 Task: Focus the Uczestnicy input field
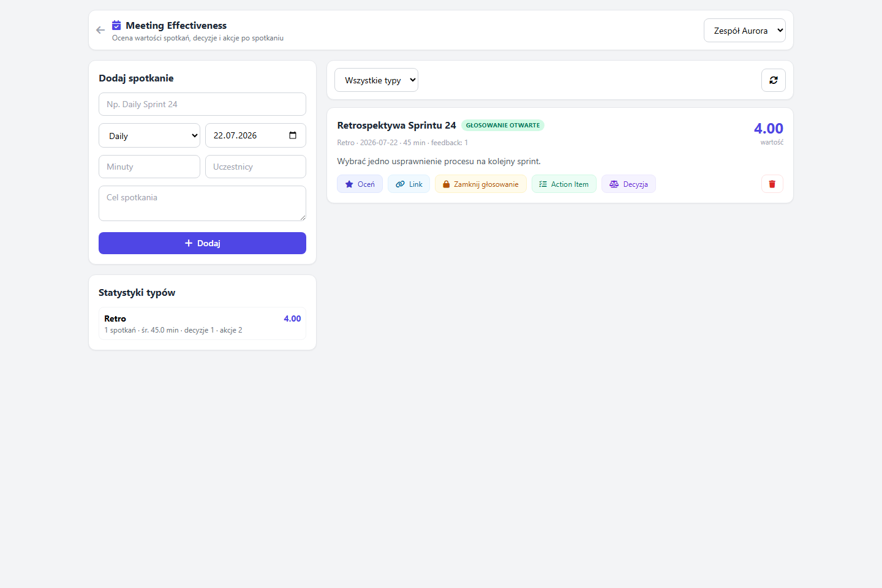(x=255, y=167)
